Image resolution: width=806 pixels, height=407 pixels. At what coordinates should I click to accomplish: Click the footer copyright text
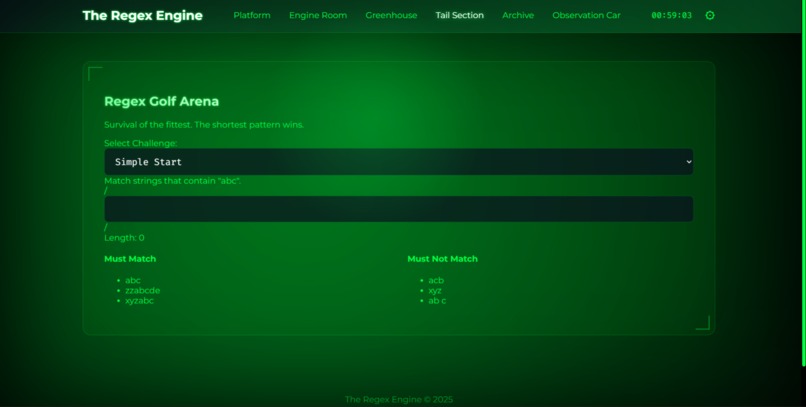(x=399, y=399)
